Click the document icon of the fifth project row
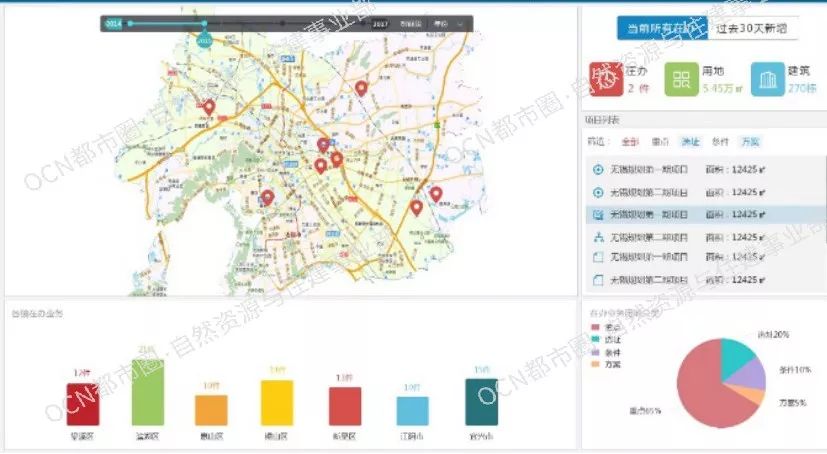 pyautogui.click(x=598, y=257)
